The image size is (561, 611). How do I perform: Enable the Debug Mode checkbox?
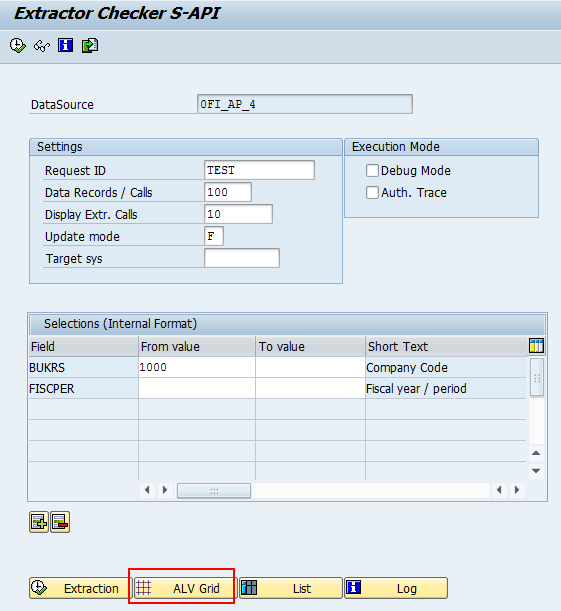[372, 170]
